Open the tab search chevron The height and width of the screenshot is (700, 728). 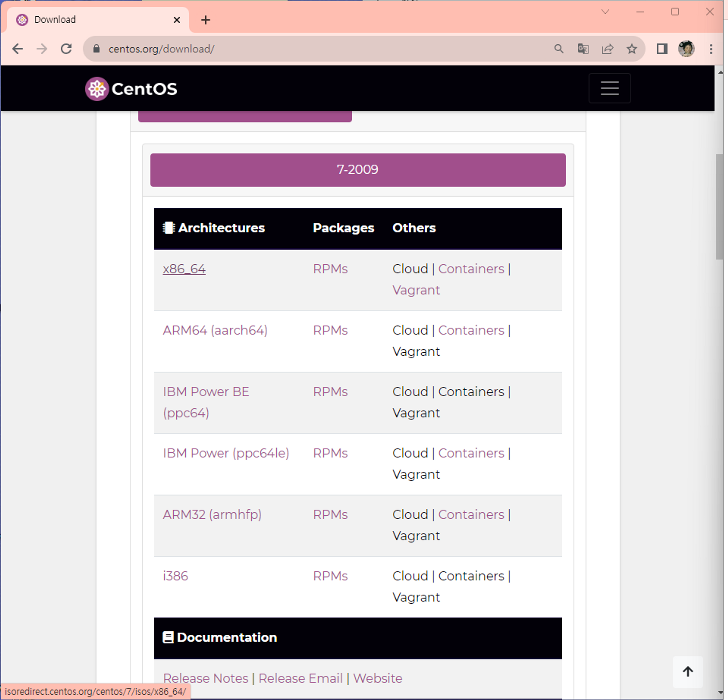(605, 12)
